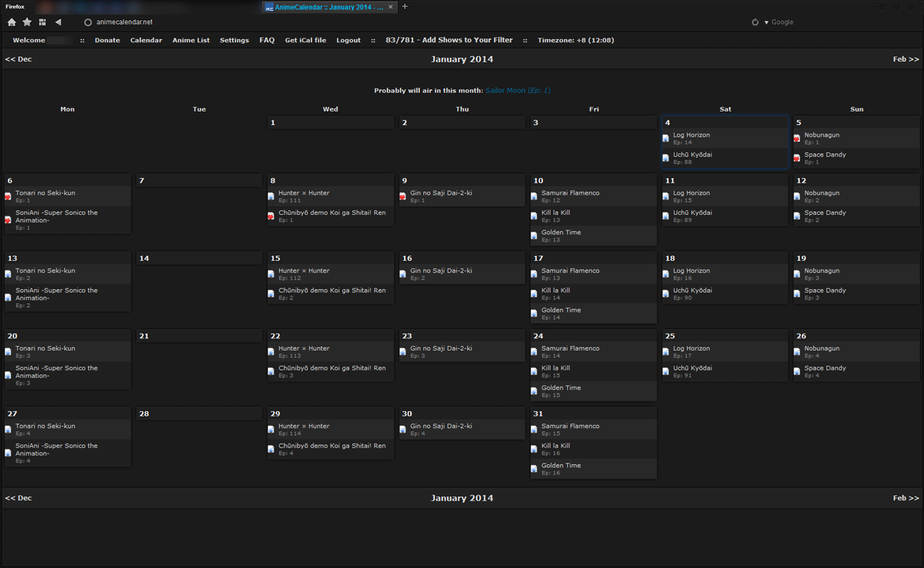
Task: Open Golden Time Ep 15 entry
Action: pos(561,388)
